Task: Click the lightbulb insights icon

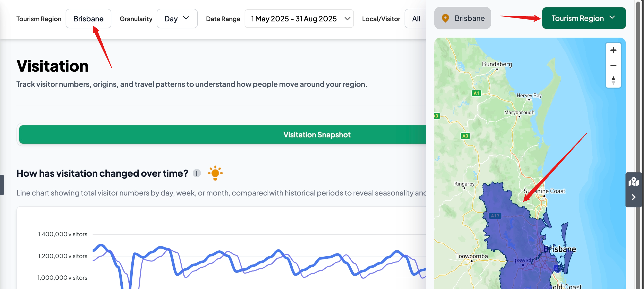Action: [215, 173]
